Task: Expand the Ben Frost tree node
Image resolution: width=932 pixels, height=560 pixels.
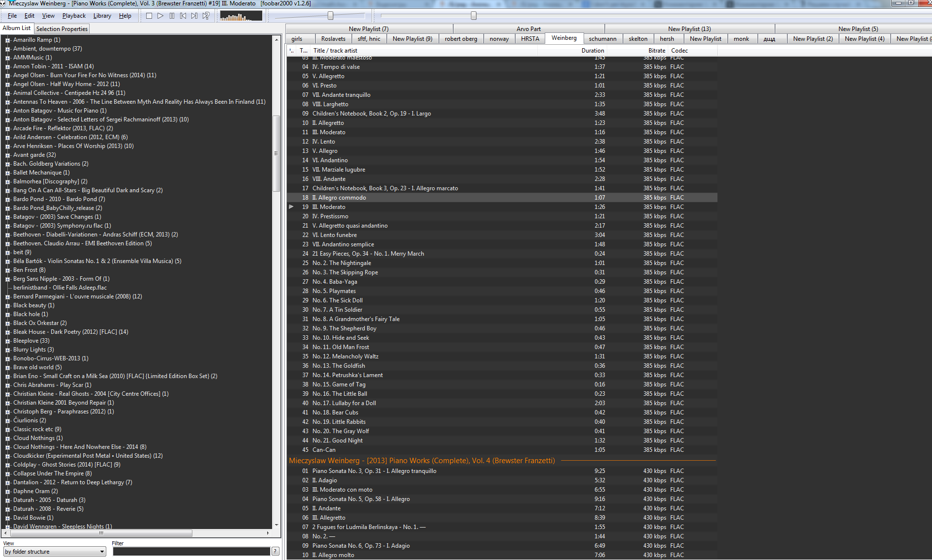Action: (7, 270)
